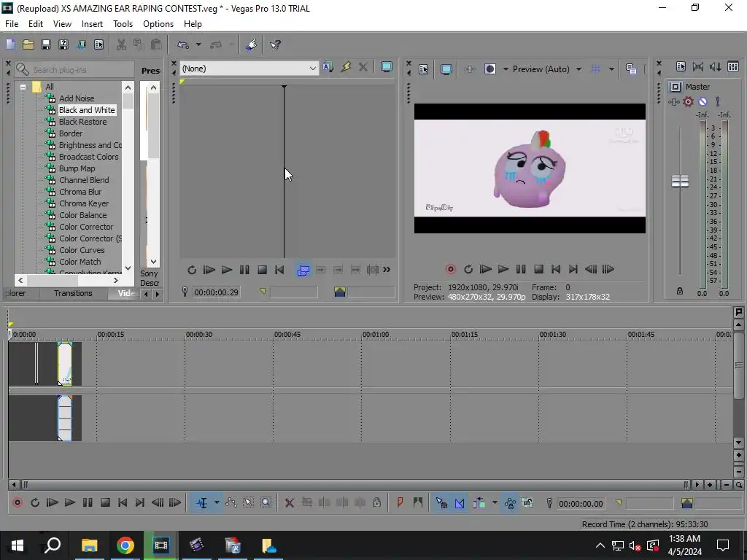Viewport: 747px width, 560px height.
Task: Open overlays dropdown arrow beside grid icon
Action: point(611,69)
